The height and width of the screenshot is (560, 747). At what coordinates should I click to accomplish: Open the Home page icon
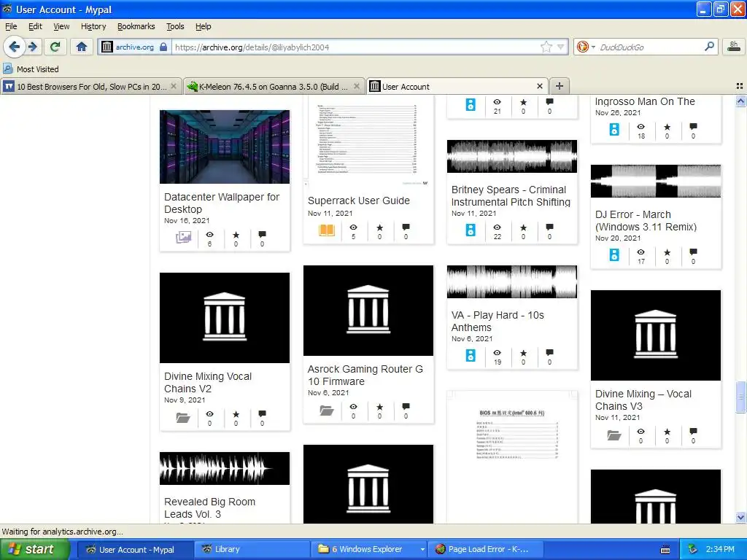coord(82,47)
